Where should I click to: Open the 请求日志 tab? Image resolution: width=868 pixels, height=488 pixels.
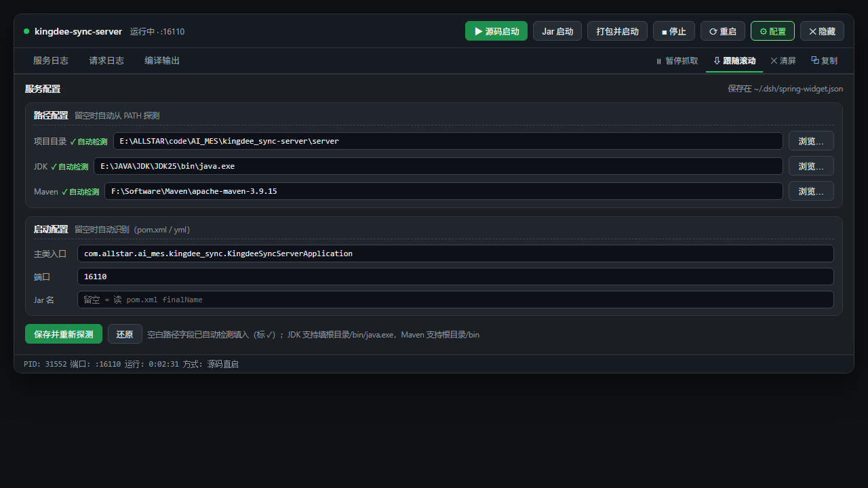click(106, 60)
